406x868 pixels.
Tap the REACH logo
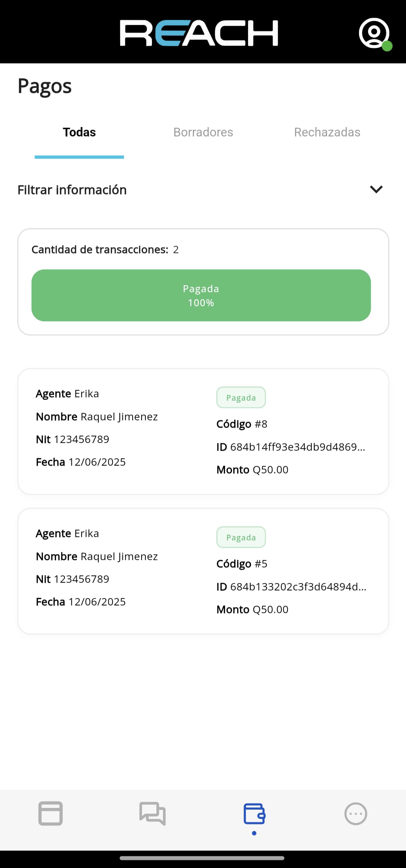[x=199, y=33]
